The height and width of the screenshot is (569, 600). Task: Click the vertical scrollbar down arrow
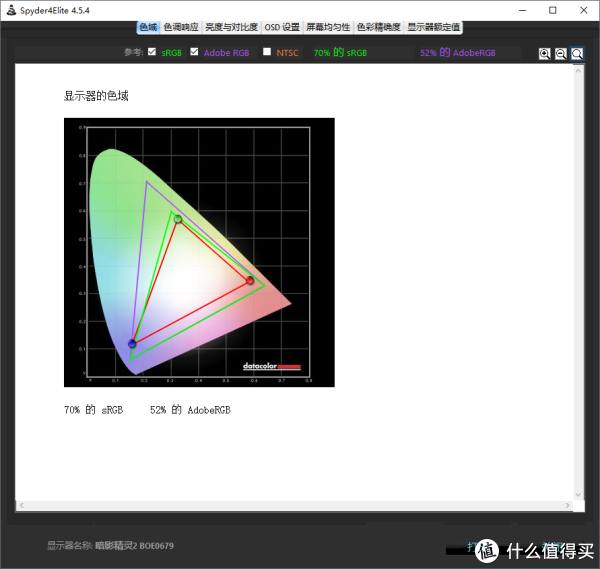pyautogui.click(x=578, y=495)
